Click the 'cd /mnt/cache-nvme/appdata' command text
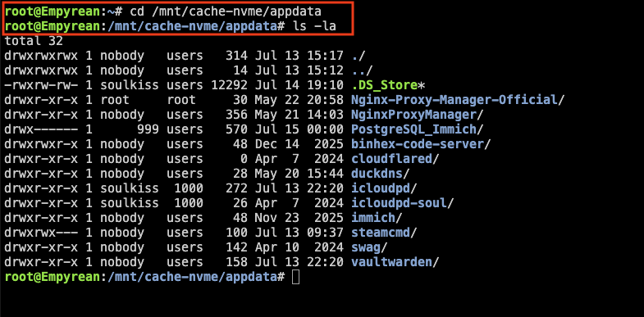This screenshot has width=644, height=317. pyautogui.click(x=226, y=11)
